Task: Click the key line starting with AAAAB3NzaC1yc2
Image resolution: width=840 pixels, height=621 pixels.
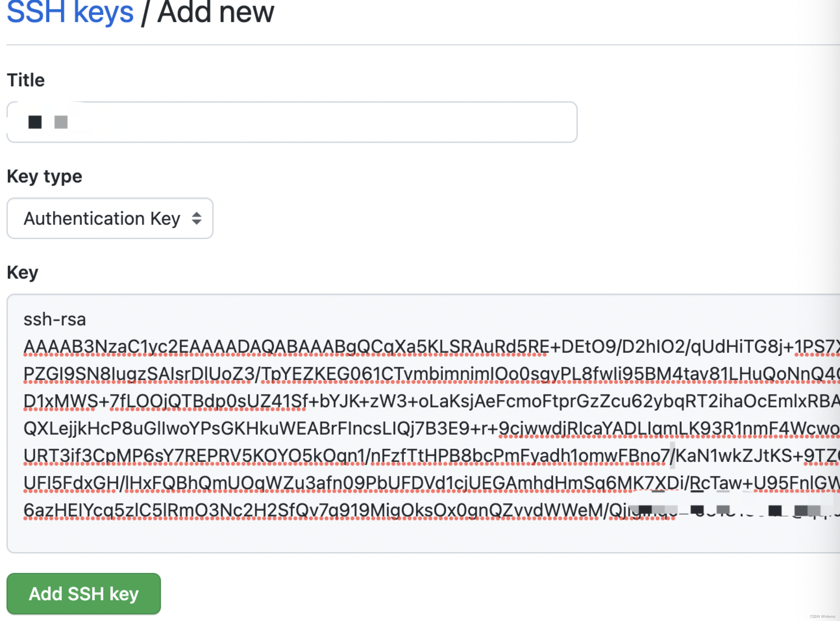Action: 431,347
